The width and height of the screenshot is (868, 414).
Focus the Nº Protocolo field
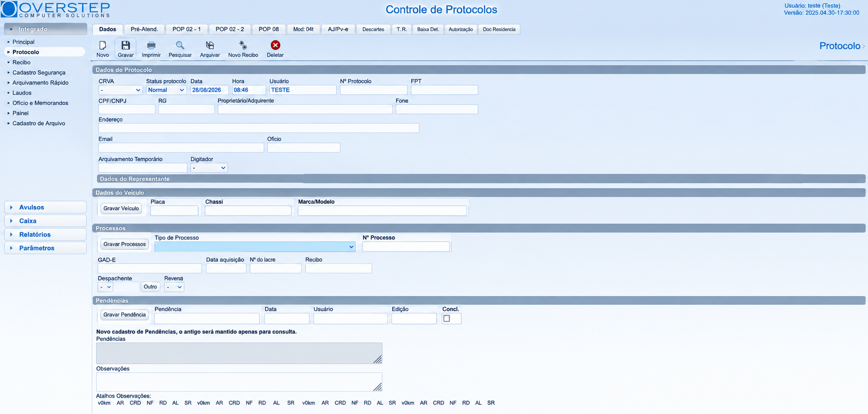click(374, 90)
